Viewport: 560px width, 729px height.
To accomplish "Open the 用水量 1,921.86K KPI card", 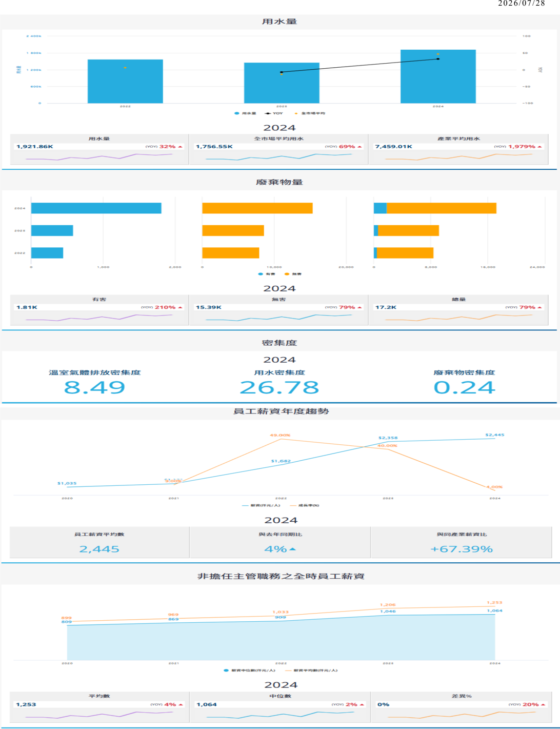I will pos(99,150).
